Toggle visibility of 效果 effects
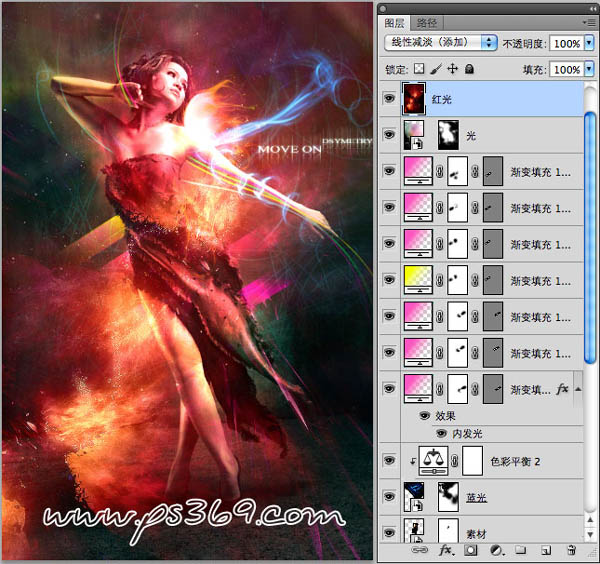The width and height of the screenshot is (600, 564). (x=424, y=416)
